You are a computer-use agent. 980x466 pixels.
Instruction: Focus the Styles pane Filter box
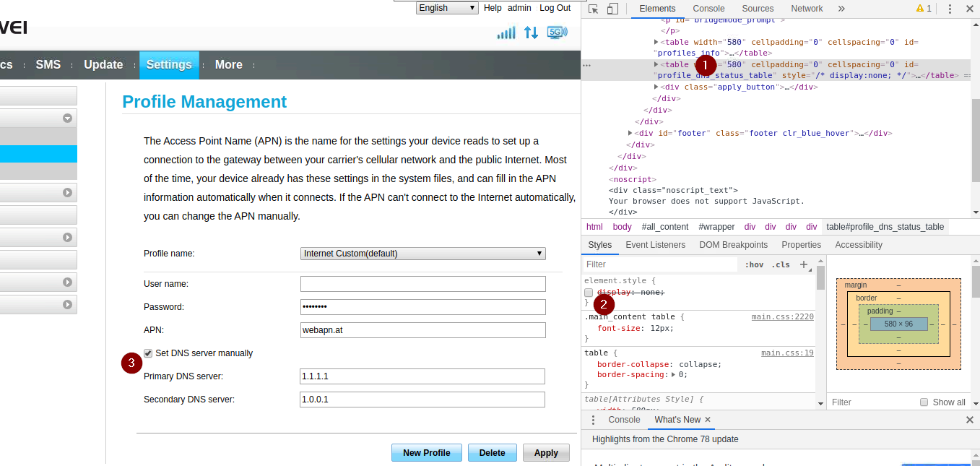660,264
